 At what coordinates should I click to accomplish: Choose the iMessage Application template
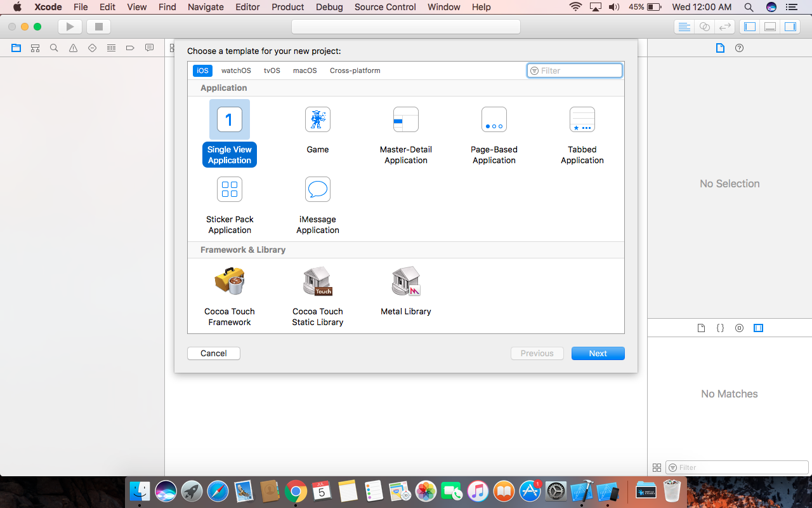point(317,190)
